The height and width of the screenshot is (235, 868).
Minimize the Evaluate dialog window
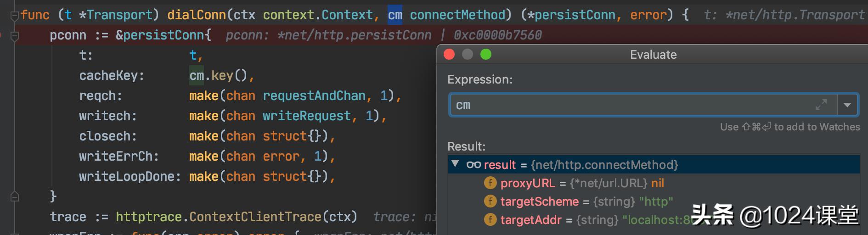click(468, 55)
